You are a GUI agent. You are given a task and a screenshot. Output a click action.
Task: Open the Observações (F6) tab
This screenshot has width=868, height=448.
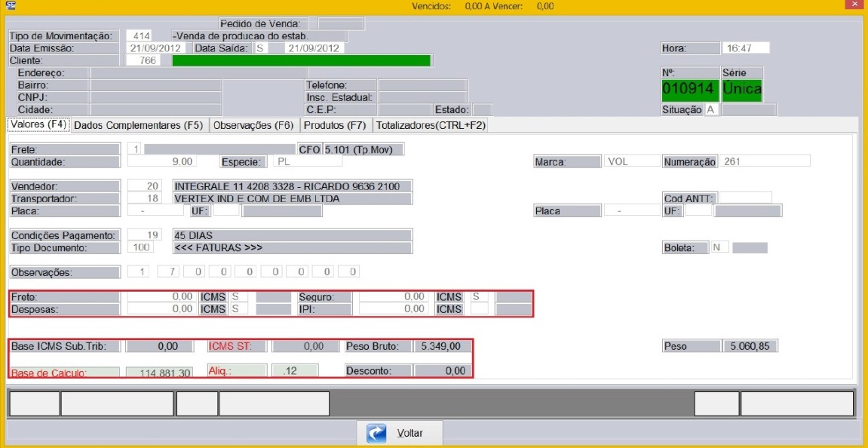(253, 125)
